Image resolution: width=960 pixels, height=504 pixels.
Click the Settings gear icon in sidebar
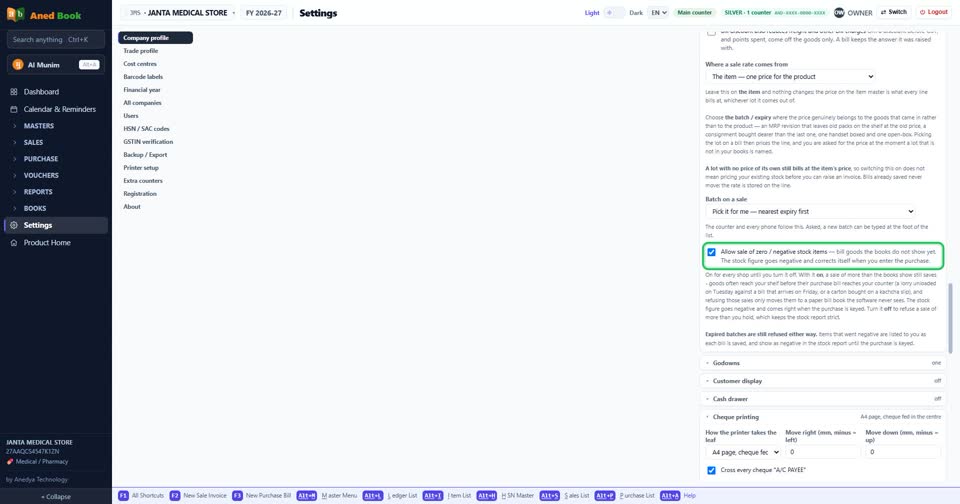tap(13, 225)
